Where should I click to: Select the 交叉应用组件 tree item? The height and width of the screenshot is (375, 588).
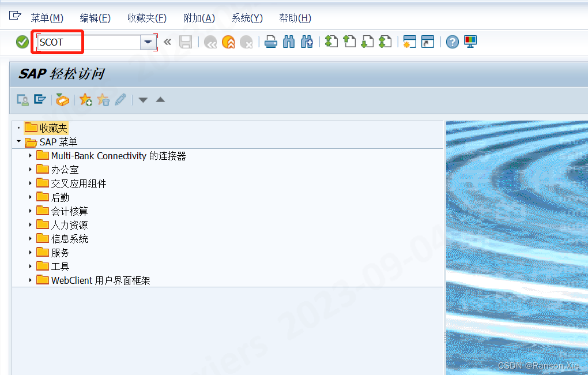pos(79,183)
